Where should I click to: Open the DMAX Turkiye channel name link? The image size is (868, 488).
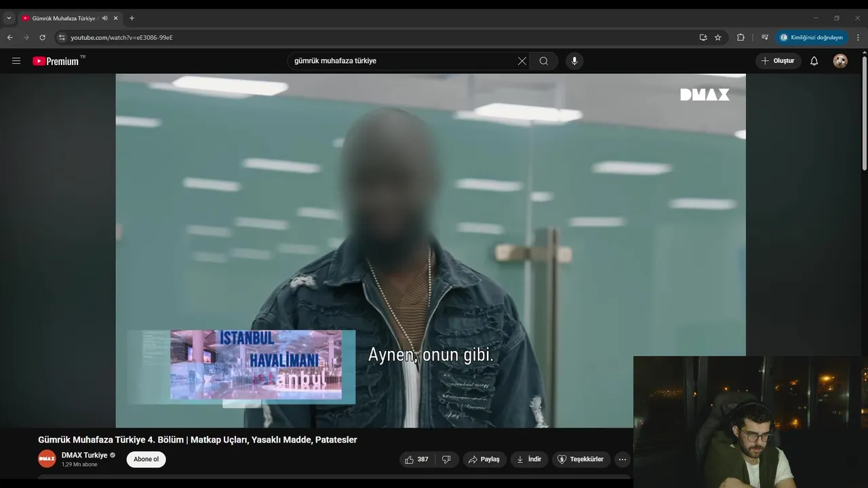tap(84, 455)
